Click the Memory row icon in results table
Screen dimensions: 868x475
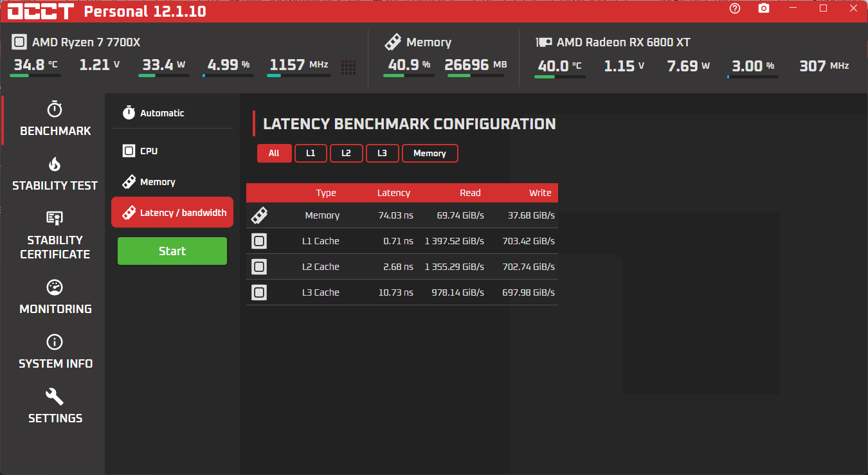[259, 215]
